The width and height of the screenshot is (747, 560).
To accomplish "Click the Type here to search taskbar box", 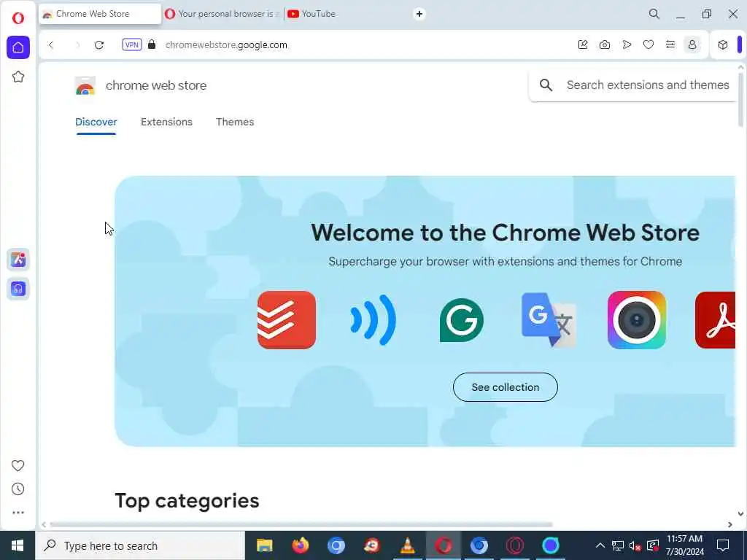I will point(140,545).
